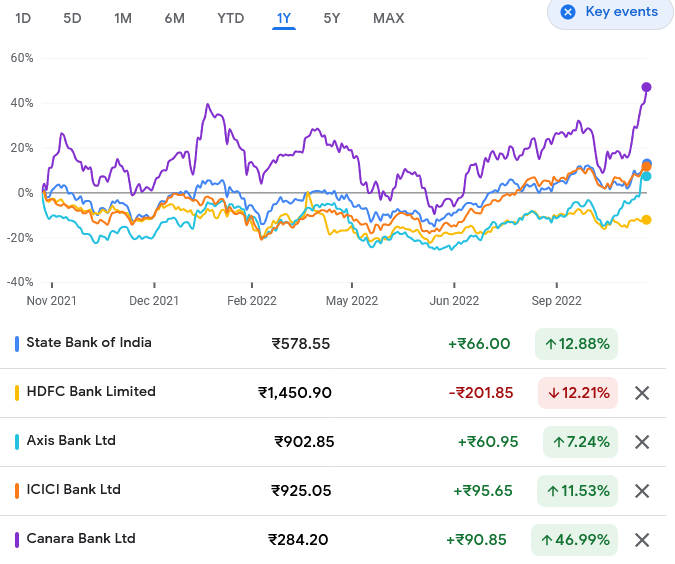Switch to the 1D time range

click(24, 18)
